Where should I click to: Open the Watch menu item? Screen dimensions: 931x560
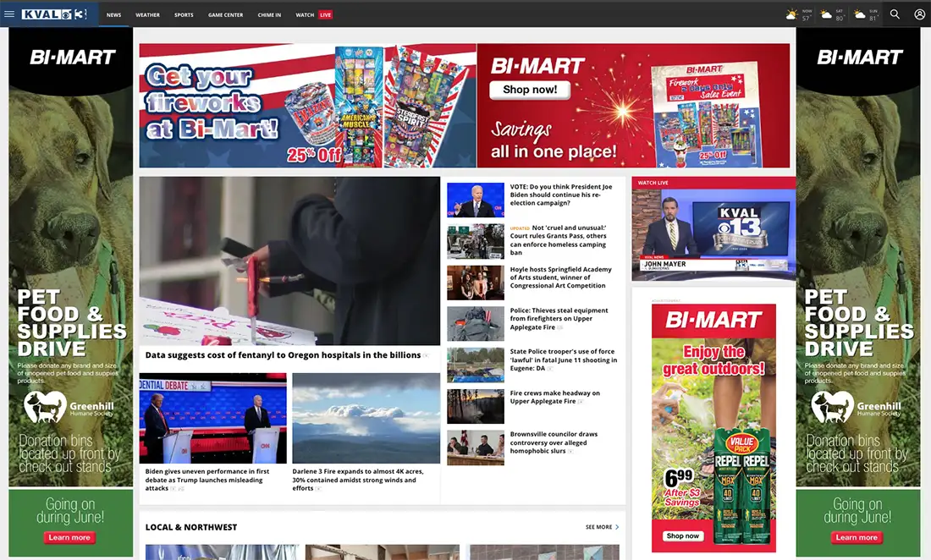[306, 15]
